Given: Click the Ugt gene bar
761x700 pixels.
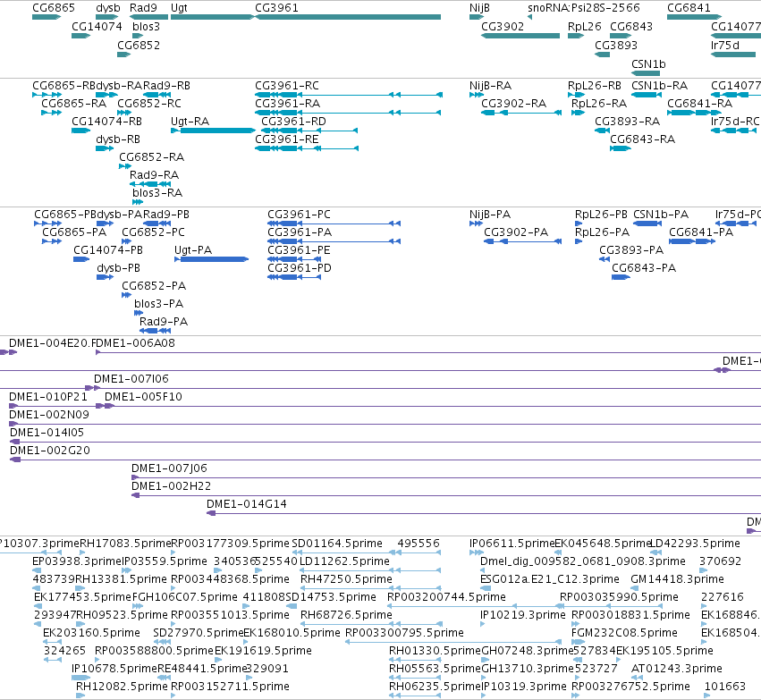Looking at the screenshot, I should 213,17.
